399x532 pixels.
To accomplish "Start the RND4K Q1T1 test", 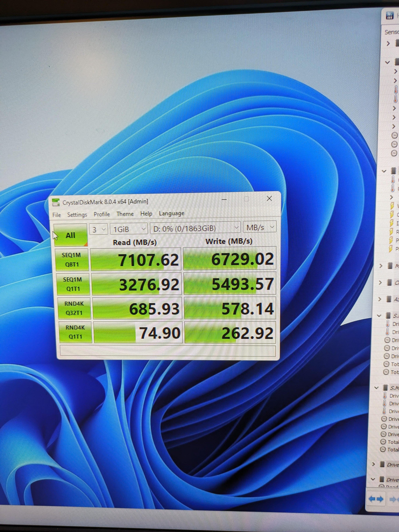I will 75,332.
